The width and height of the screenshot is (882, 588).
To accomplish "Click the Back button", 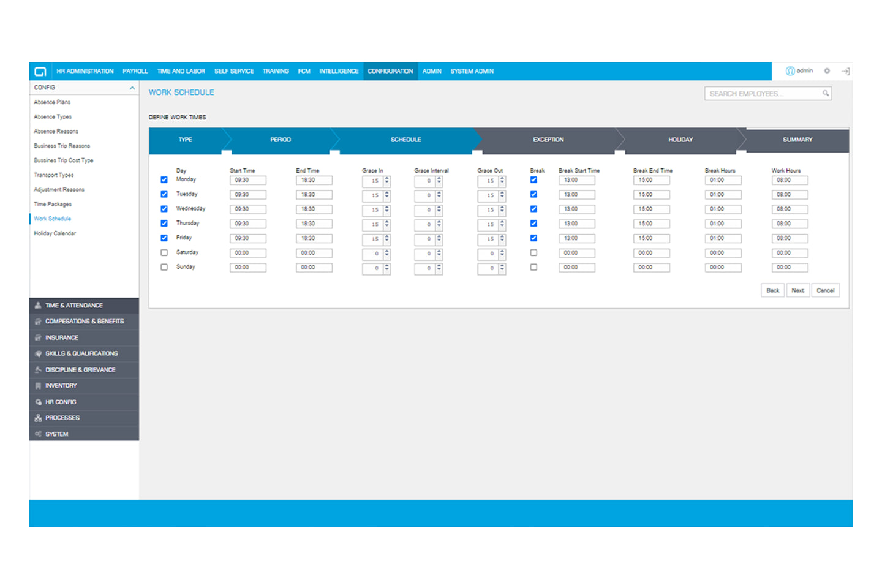I will coord(773,290).
